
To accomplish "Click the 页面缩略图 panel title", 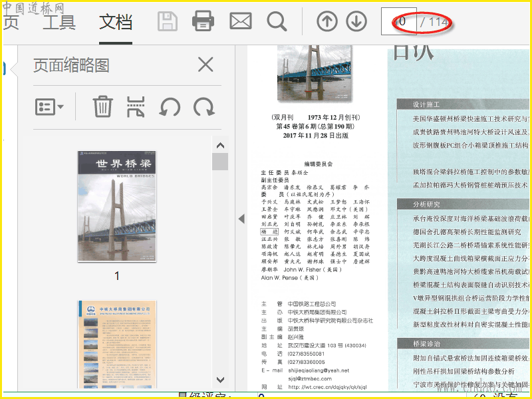I will [x=71, y=65].
